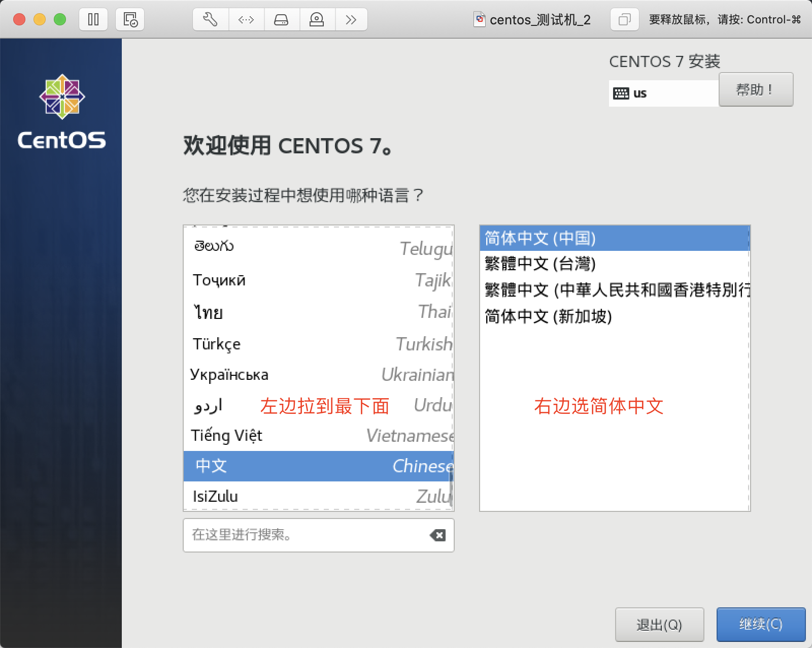Select Telugu in the language list
The height and width of the screenshot is (648, 812).
(x=318, y=247)
